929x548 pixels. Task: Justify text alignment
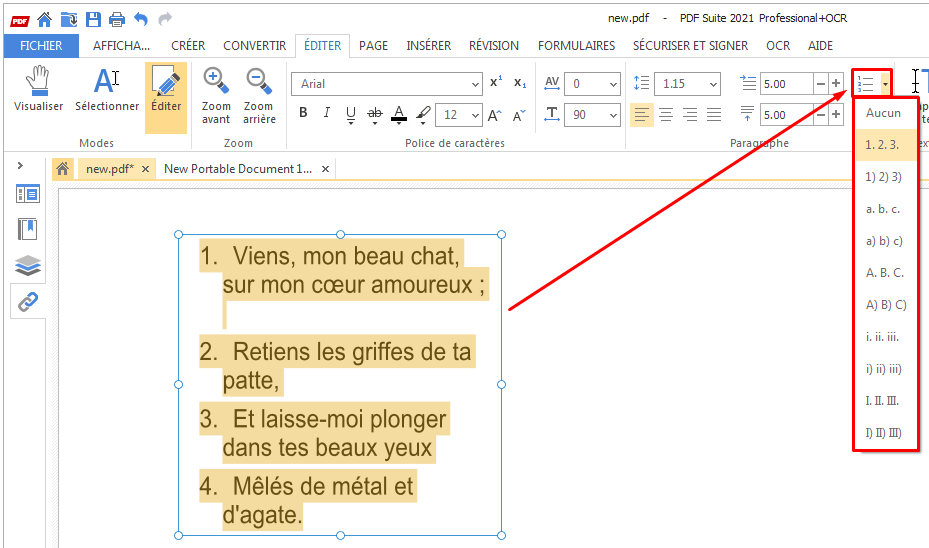(714, 114)
